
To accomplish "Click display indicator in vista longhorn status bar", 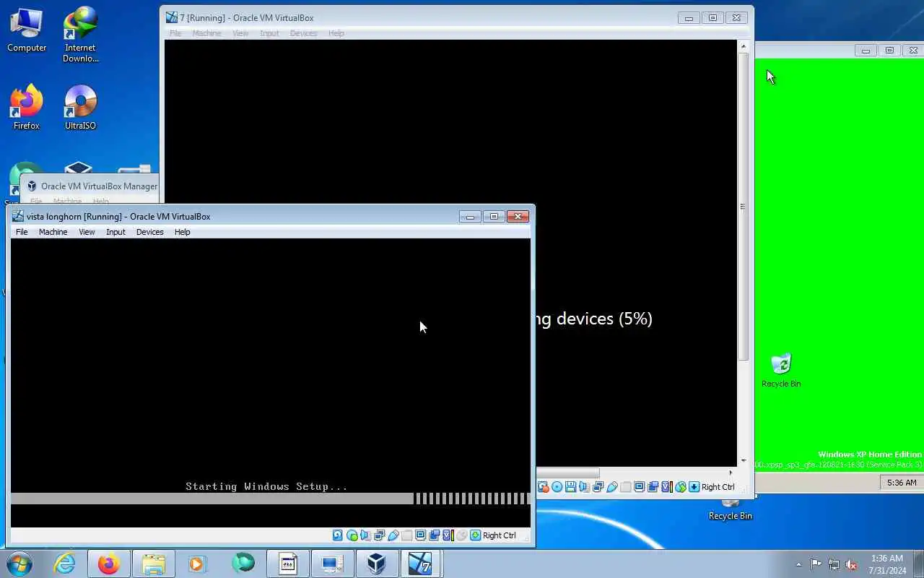I will pyautogui.click(x=420, y=535).
